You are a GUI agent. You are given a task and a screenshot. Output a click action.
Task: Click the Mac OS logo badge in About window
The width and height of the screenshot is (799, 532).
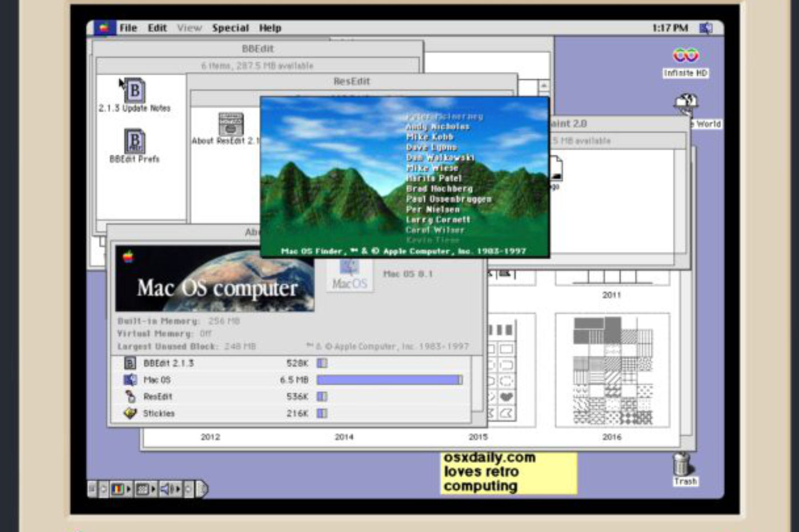pyautogui.click(x=350, y=275)
